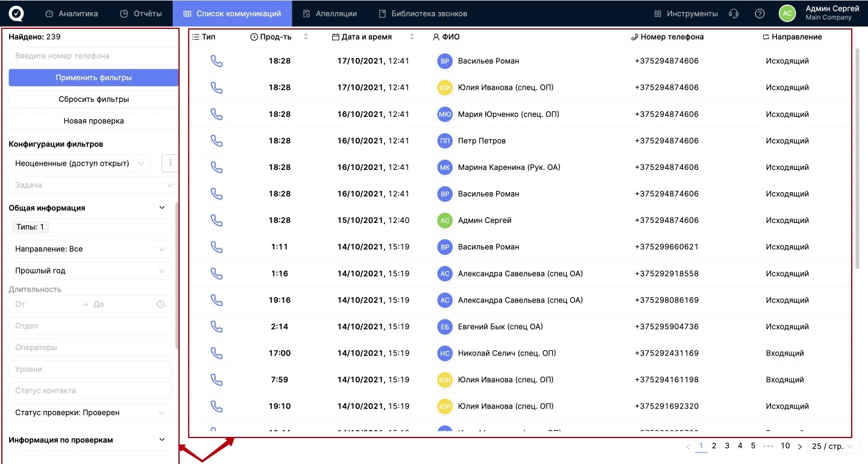Click Николай Селич avatar icon
Viewport: 868px width, 464px height.
pos(445,353)
